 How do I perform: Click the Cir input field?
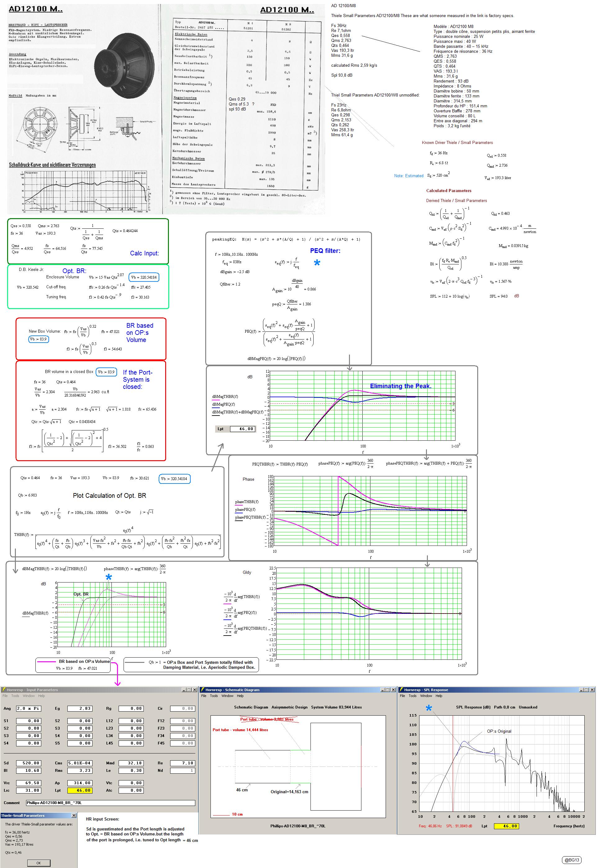coord(183,708)
